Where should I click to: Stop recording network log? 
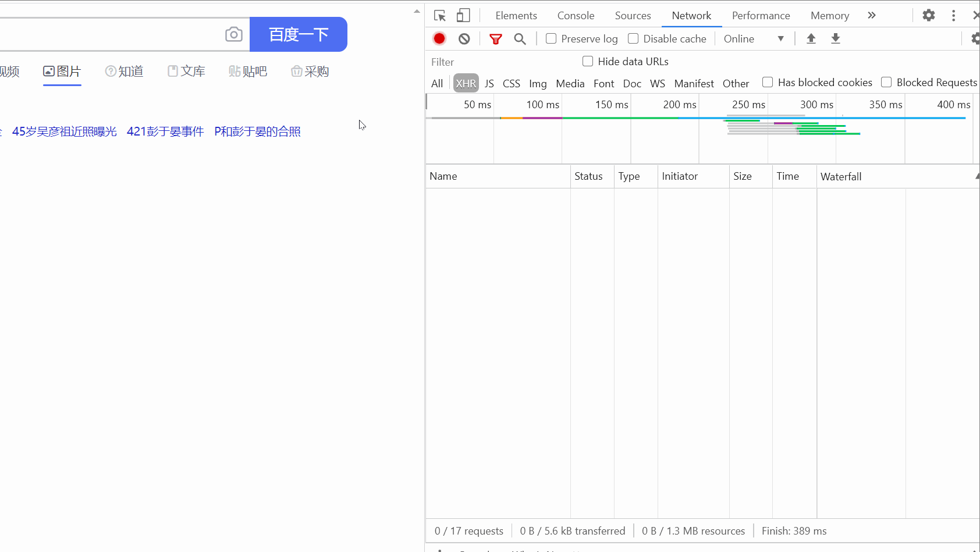point(439,38)
